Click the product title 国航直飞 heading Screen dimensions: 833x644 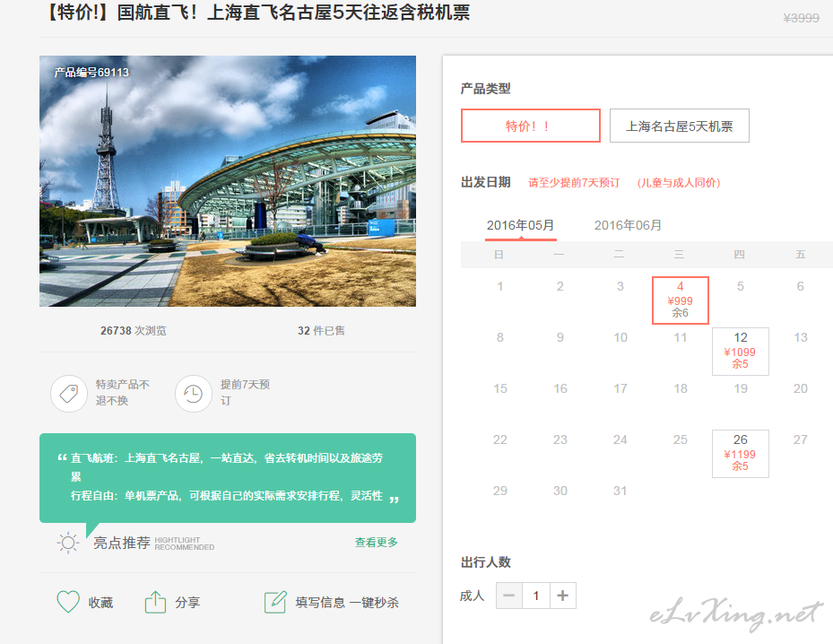[x=257, y=12]
